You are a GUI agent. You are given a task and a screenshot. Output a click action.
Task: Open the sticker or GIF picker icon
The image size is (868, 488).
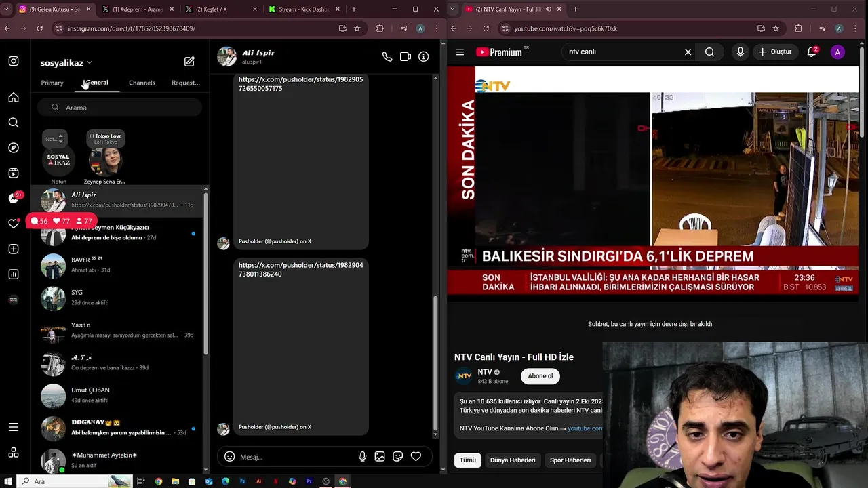398,457
